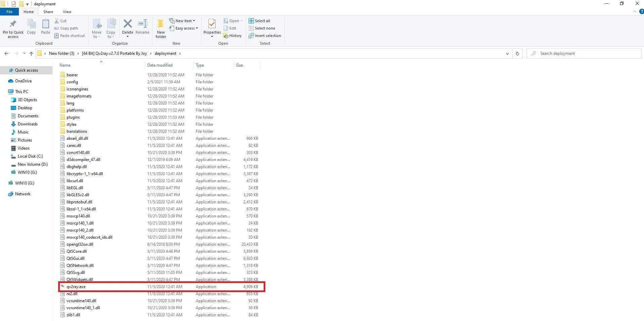644x321 pixels.
Task: Click Invert selection in ribbon
Action: [265, 36]
